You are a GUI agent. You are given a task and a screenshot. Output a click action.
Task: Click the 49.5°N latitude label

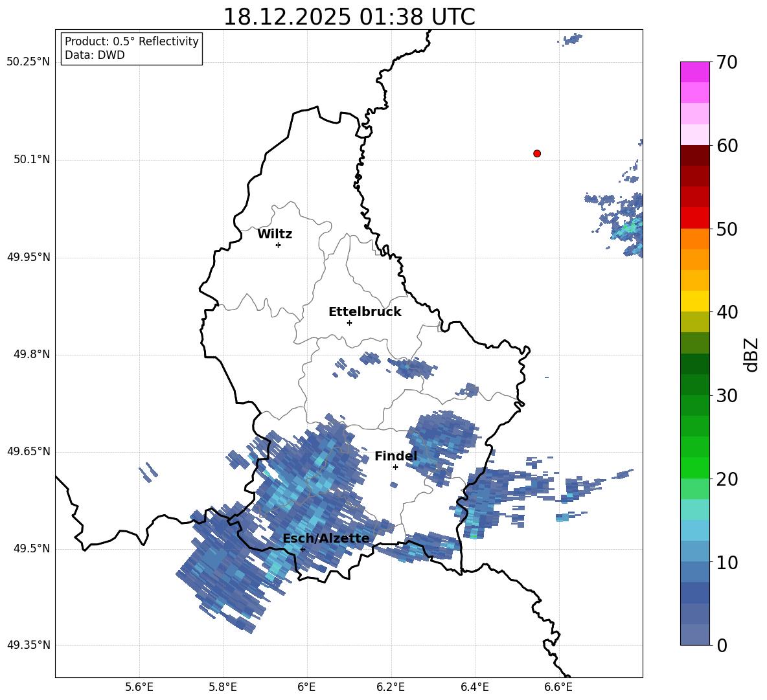pyautogui.click(x=32, y=548)
